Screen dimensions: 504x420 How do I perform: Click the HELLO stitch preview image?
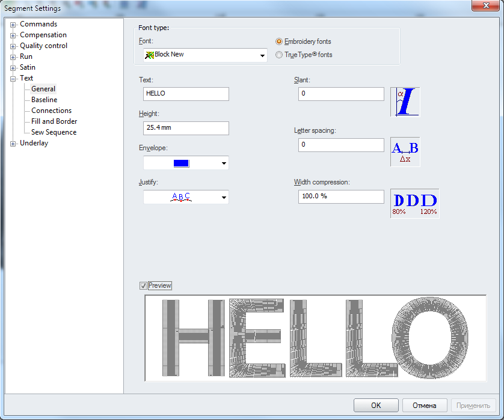tap(316, 338)
